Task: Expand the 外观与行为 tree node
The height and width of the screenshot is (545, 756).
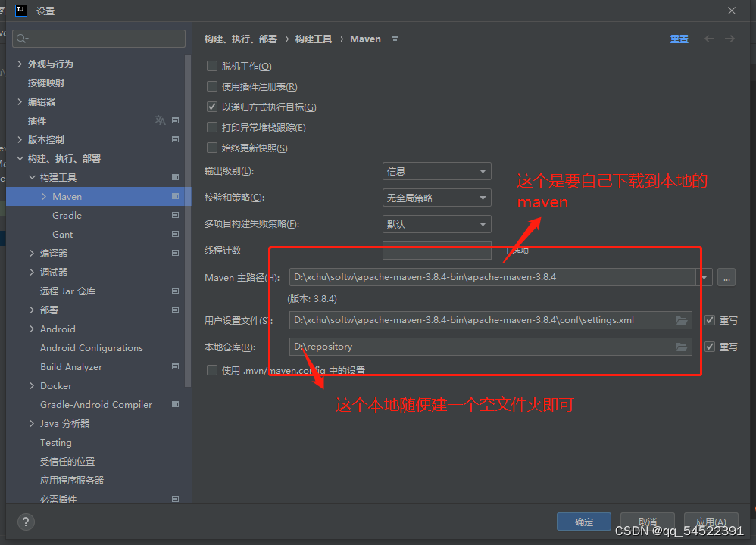Action: [20, 64]
